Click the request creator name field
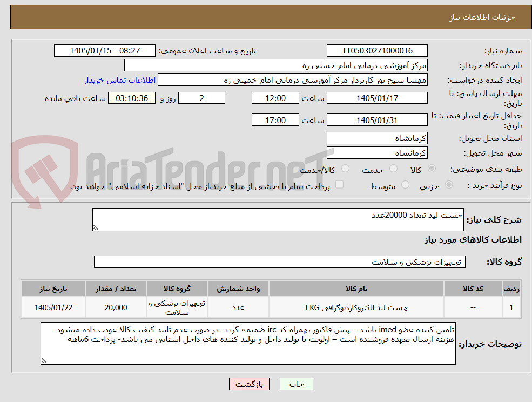This screenshot has width=532, height=402. 292,80
